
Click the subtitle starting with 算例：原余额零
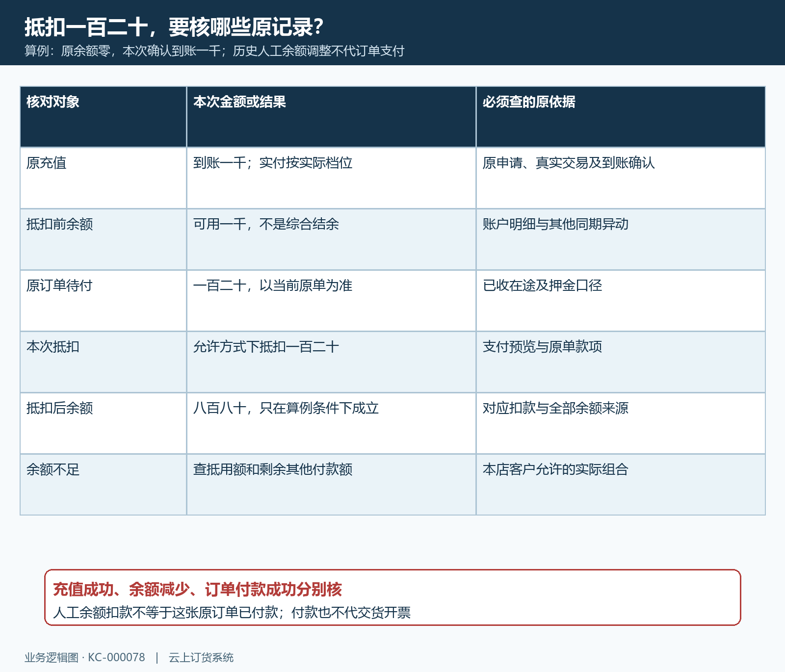pyautogui.click(x=214, y=51)
